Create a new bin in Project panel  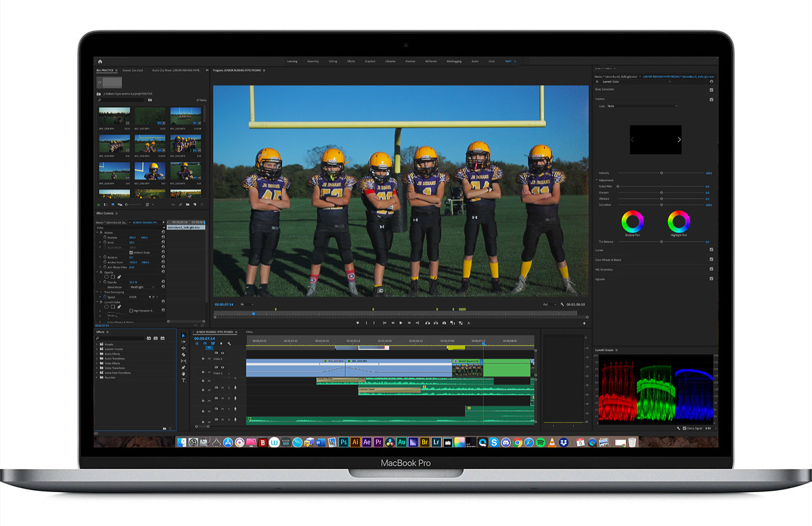click(187, 204)
